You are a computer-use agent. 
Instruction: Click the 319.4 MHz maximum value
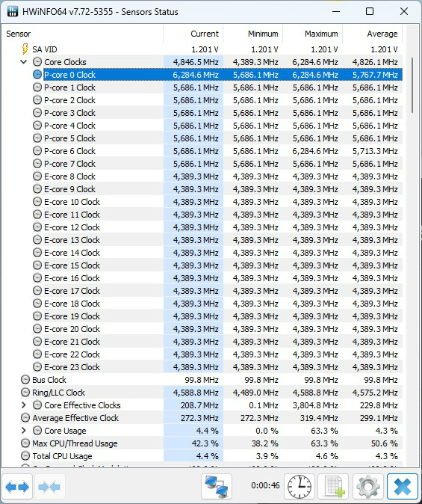pyautogui.click(x=320, y=418)
